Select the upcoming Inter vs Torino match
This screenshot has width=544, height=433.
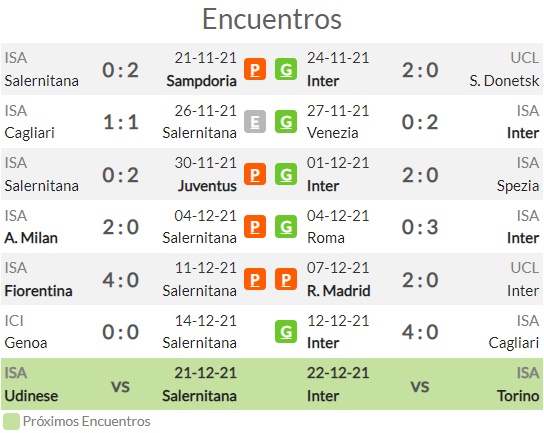423,384
